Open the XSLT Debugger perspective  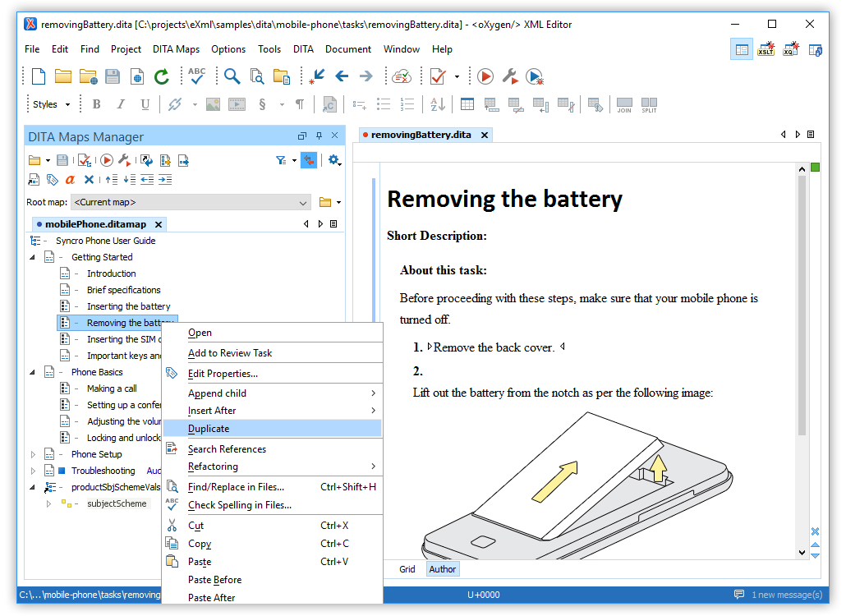[766, 49]
